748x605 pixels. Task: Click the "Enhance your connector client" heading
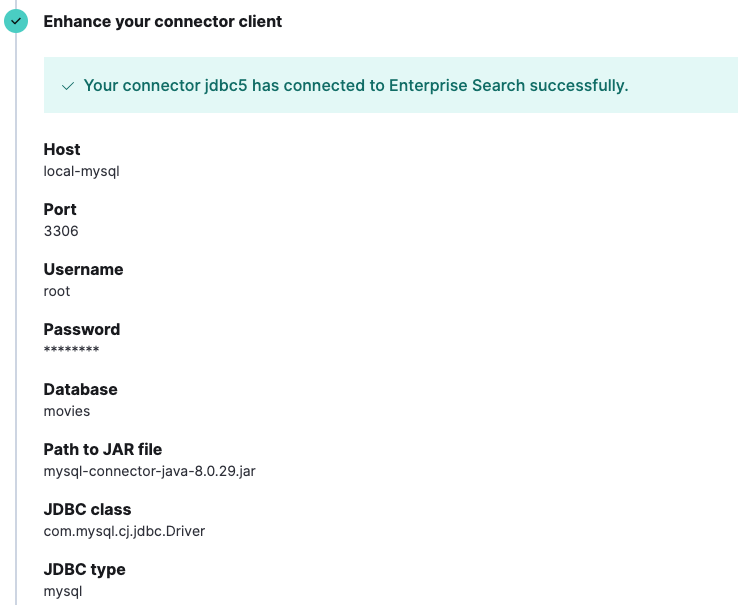(163, 21)
